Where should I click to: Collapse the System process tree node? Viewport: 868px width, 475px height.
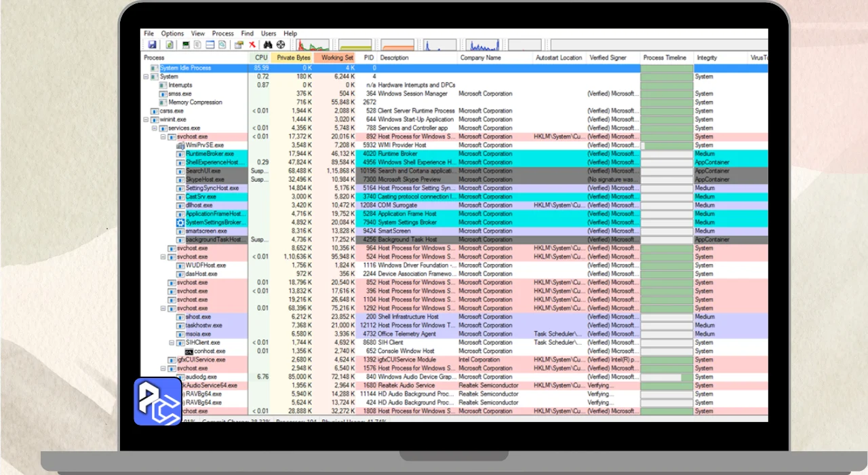(146, 77)
